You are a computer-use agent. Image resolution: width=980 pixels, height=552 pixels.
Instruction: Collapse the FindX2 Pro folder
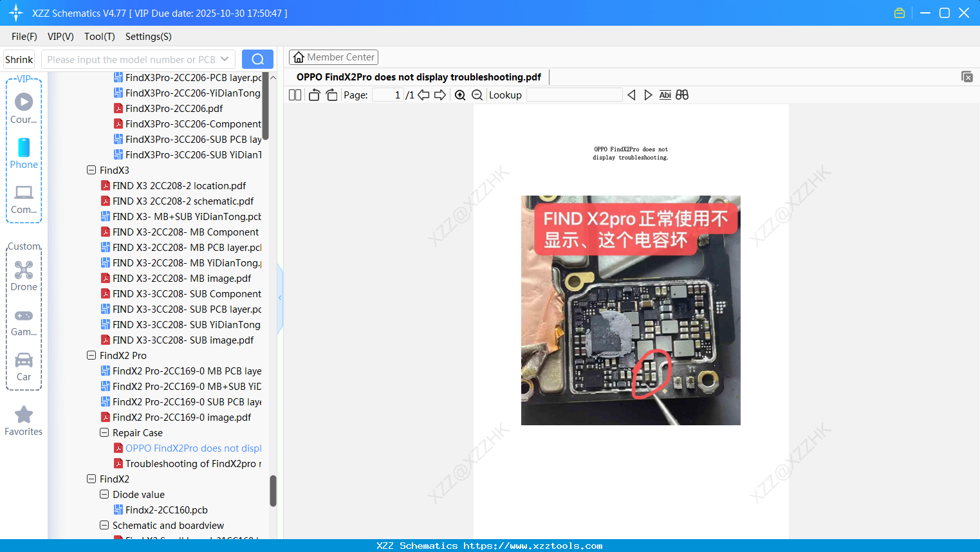click(x=91, y=356)
